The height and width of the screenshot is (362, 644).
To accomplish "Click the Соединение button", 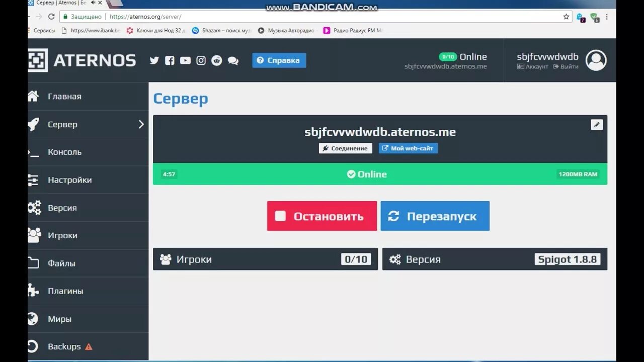I will [x=346, y=148].
